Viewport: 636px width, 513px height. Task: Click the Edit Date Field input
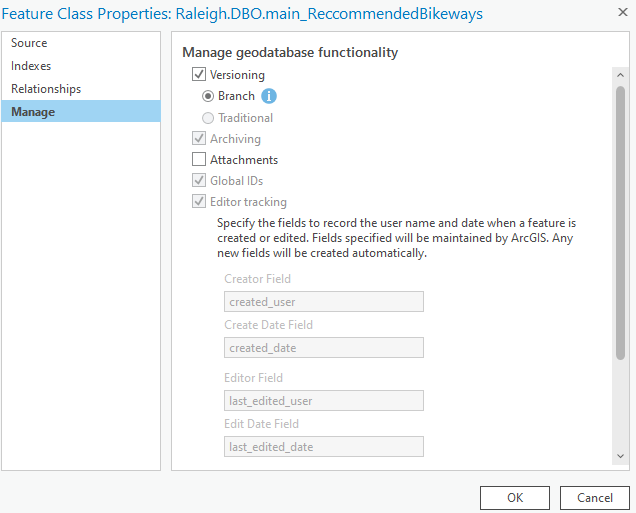324,447
